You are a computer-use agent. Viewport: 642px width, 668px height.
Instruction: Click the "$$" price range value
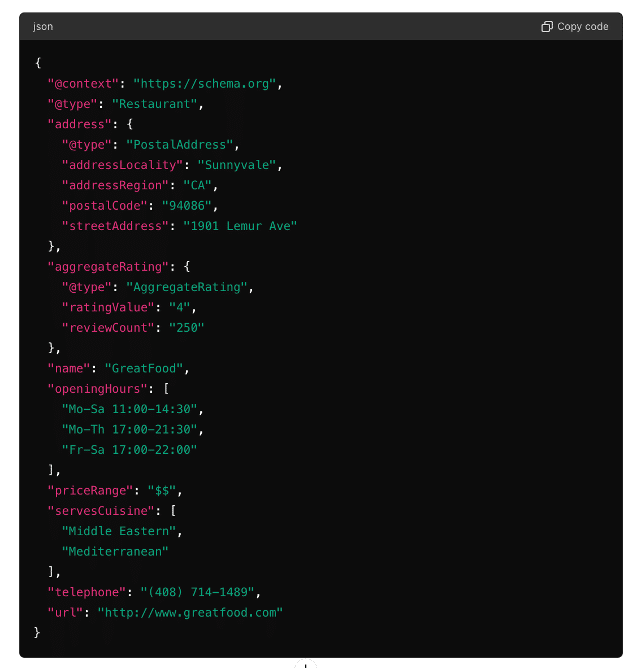(162, 491)
